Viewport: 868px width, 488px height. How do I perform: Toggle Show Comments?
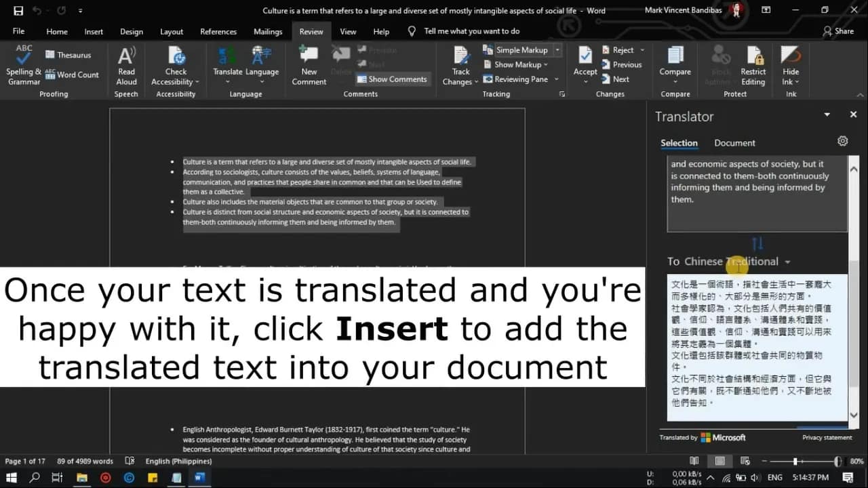pyautogui.click(x=392, y=79)
